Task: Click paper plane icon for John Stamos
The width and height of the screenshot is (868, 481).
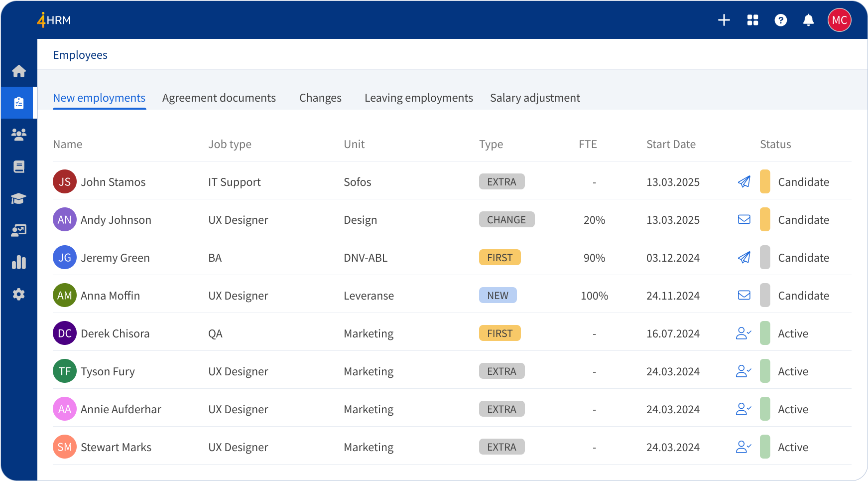Action: (744, 182)
